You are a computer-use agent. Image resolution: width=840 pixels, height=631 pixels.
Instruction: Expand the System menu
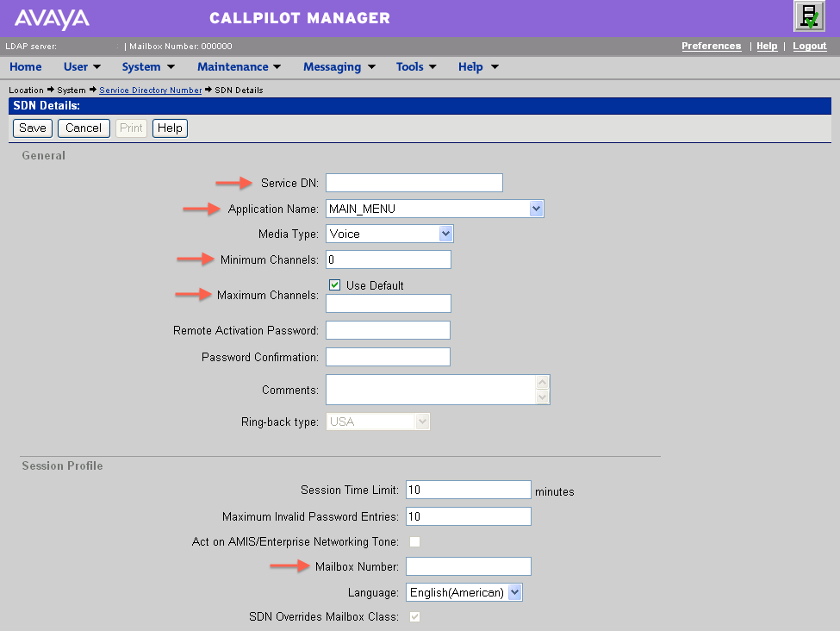(148, 67)
